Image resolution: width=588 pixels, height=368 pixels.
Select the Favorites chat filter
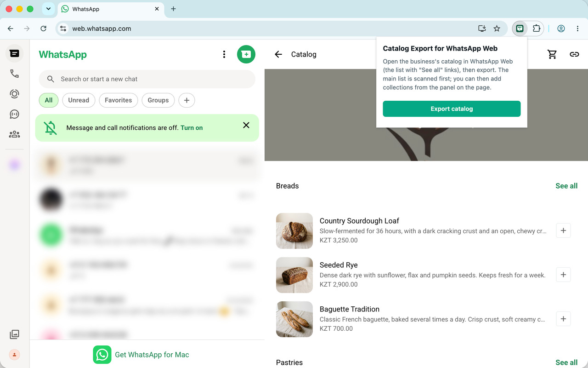click(118, 100)
